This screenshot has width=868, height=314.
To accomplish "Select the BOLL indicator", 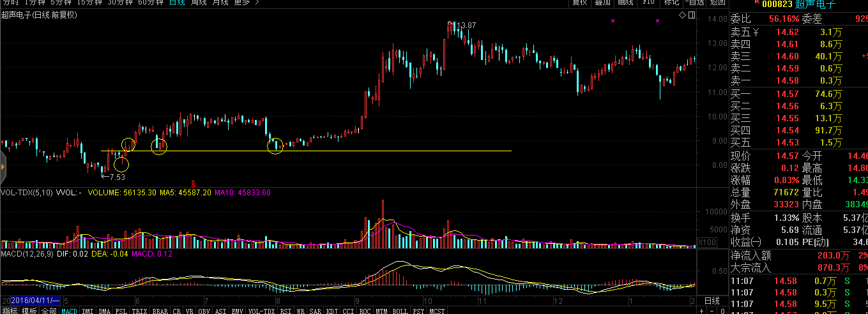I will [x=400, y=311].
